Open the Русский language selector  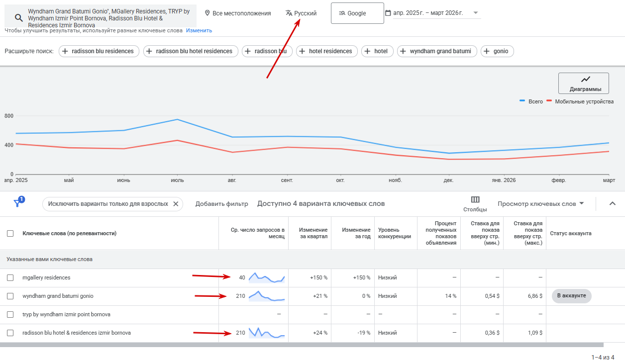301,13
